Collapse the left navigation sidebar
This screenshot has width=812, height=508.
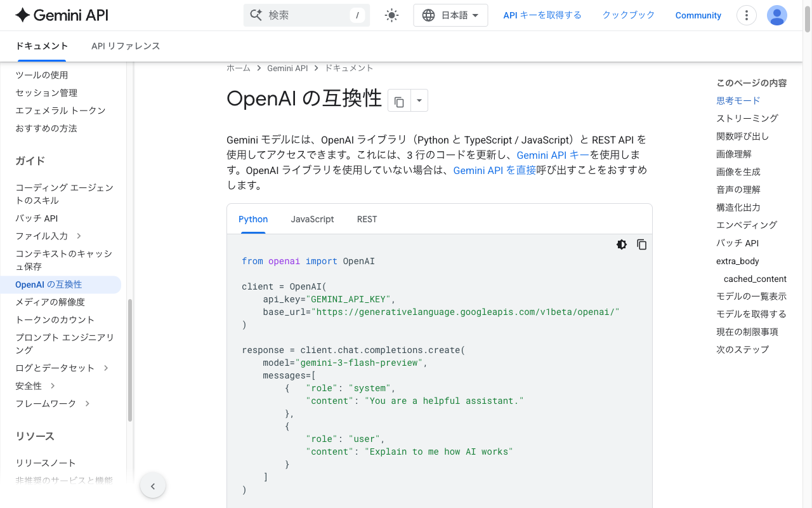(x=153, y=485)
